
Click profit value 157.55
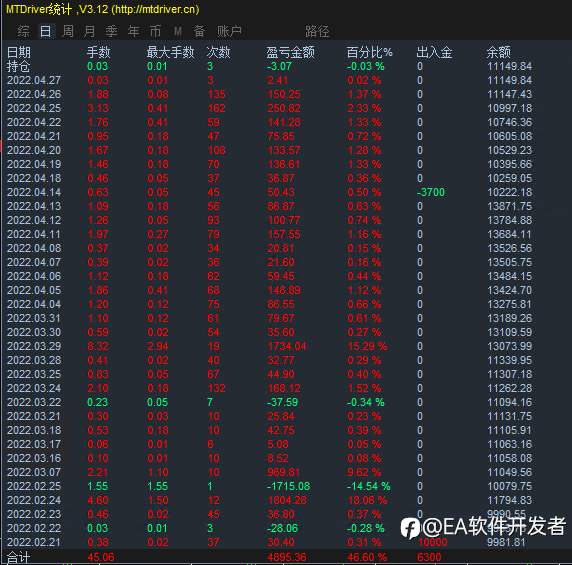pyautogui.click(x=284, y=234)
